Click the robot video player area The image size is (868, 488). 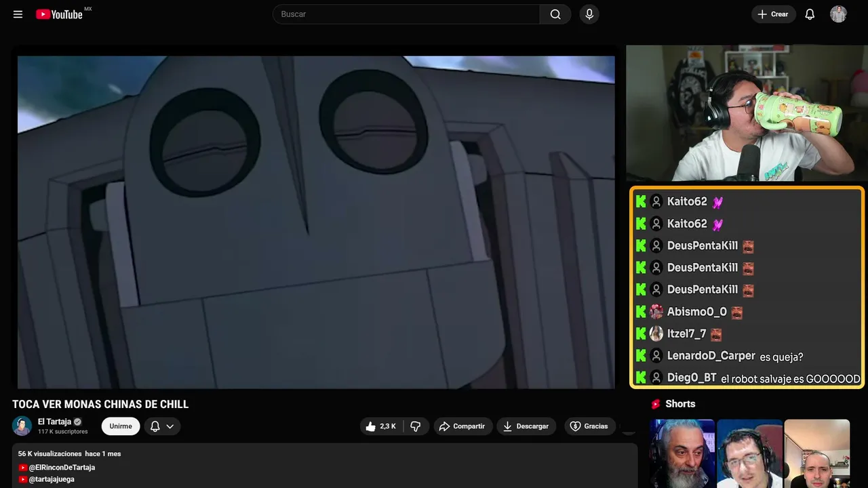(x=316, y=222)
